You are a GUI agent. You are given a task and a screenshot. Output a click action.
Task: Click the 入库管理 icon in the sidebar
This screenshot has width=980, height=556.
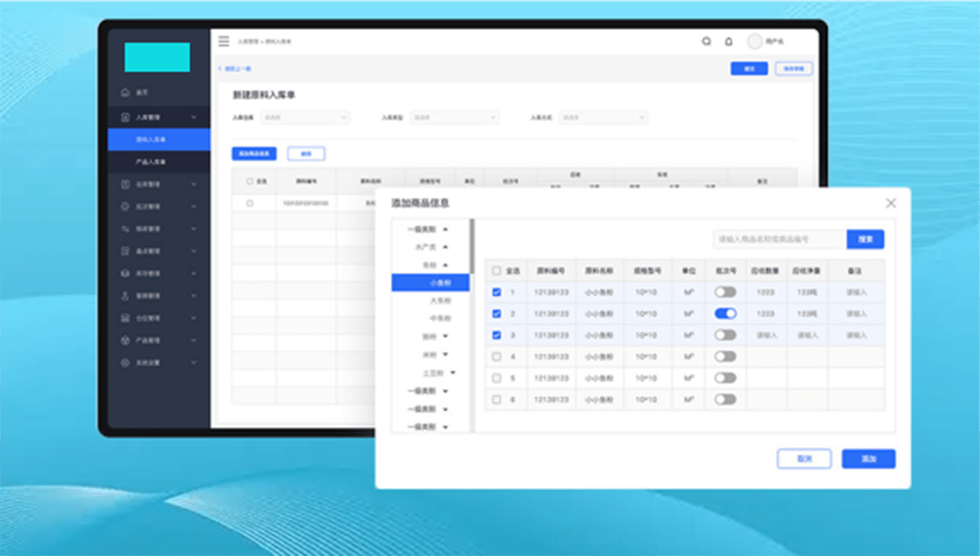(125, 117)
